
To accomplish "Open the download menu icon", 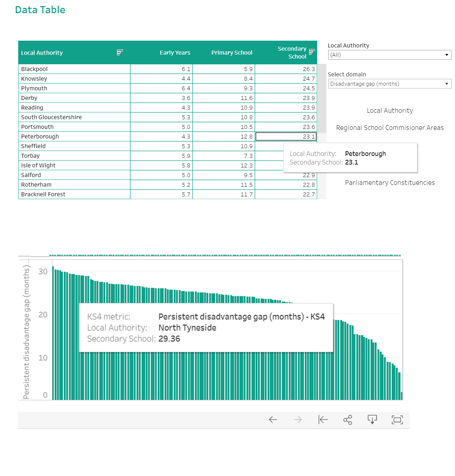I will point(372,420).
